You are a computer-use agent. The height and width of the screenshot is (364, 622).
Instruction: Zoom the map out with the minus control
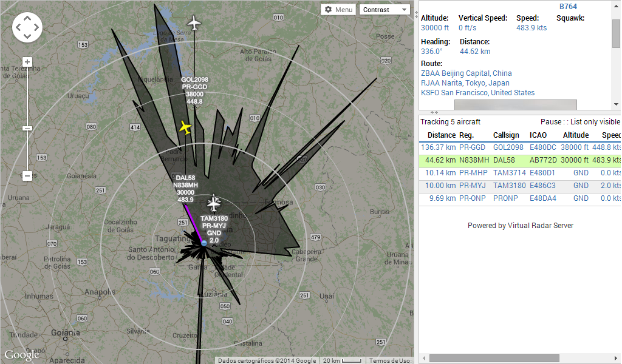tap(27, 176)
